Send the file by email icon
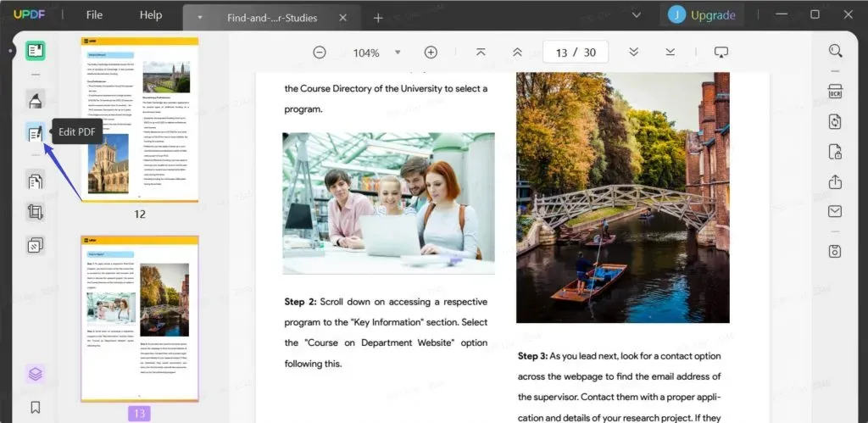 [x=835, y=212]
